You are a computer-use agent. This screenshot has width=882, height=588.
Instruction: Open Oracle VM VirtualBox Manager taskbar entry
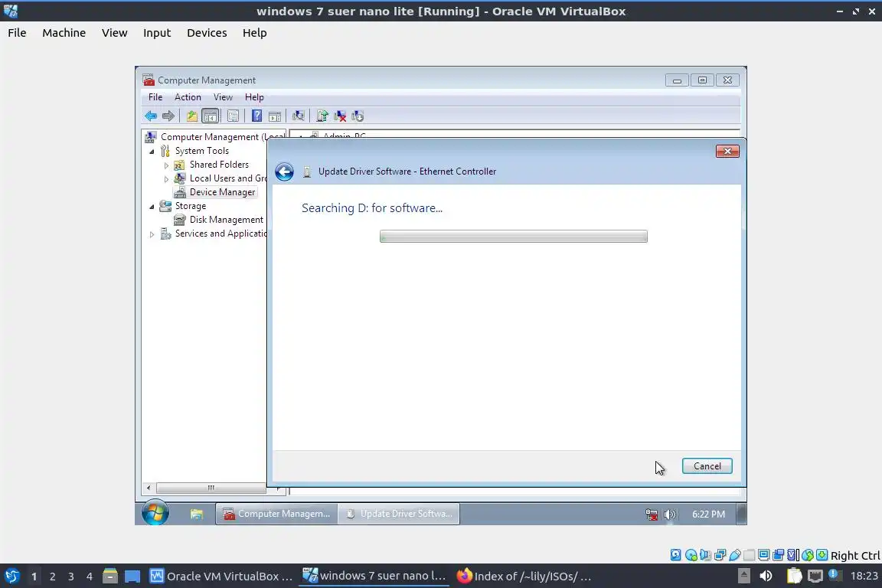(x=221, y=577)
